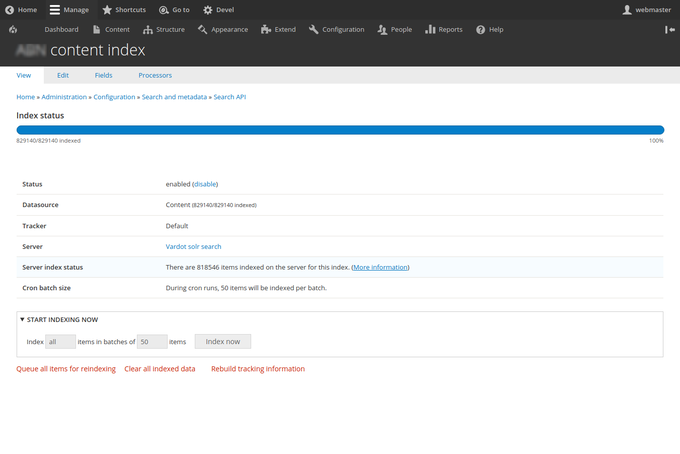The width and height of the screenshot is (680, 454).
Task: Focus the batch size field showing 50
Action: (152, 342)
